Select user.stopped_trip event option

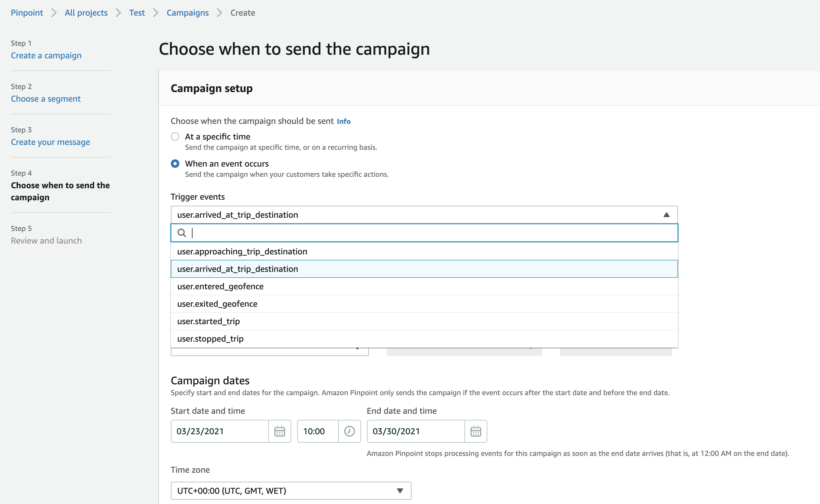click(x=210, y=339)
